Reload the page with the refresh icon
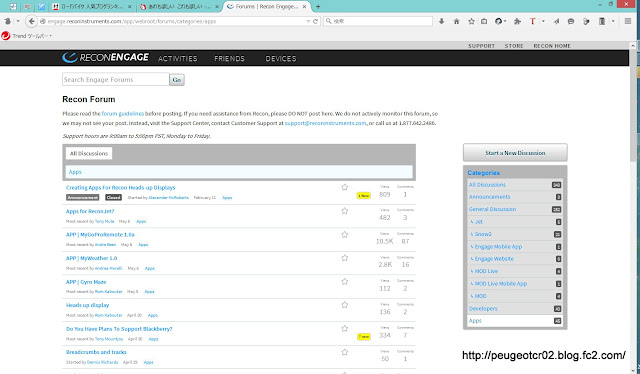 (315, 21)
